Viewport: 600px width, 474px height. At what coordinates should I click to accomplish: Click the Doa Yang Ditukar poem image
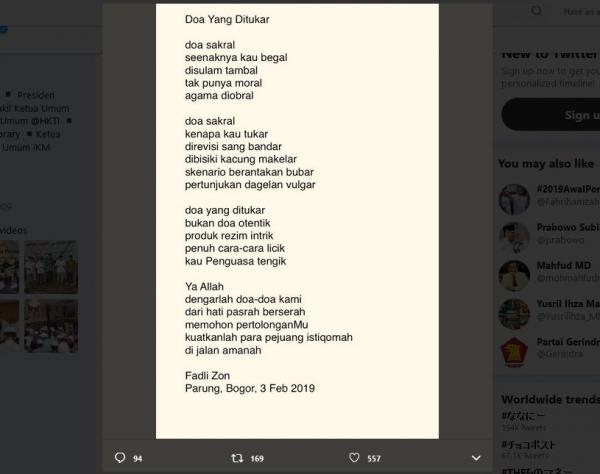(x=297, y=221)
